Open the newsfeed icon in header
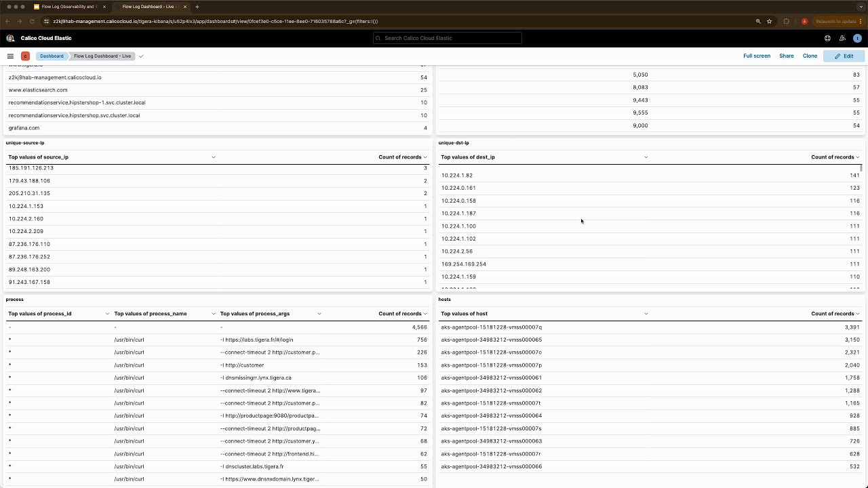Viewport: 868px width, 488px height. (x=842, y=38)
